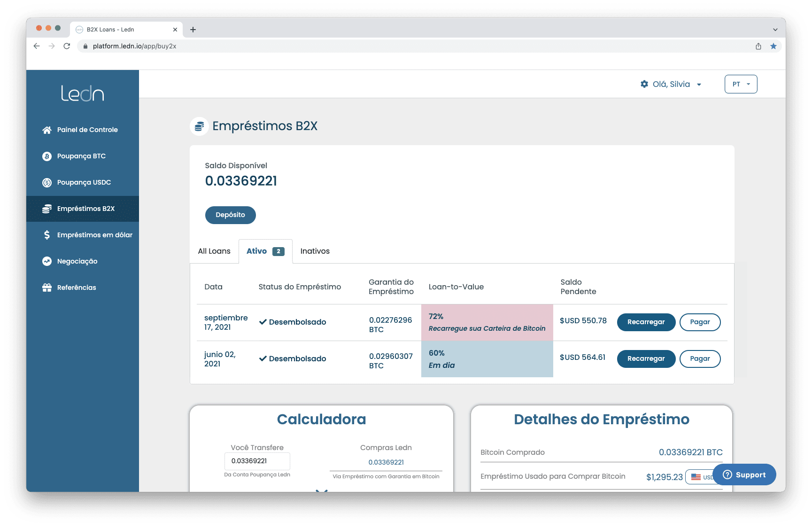Click the $USD 564.61 pending balance

(x=583, y=358)
